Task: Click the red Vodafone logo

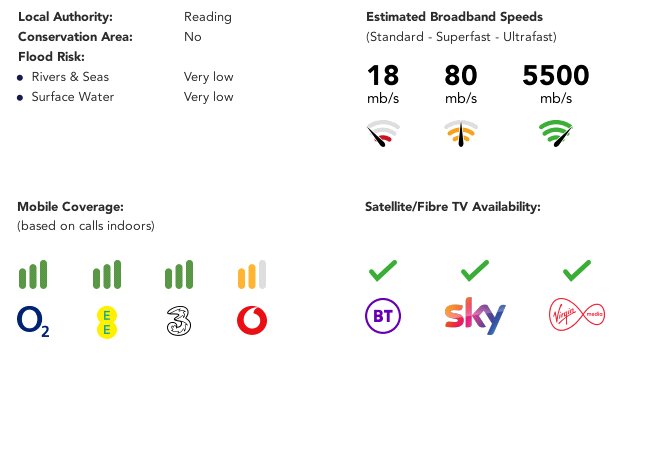Action: (x=252, y=320)
